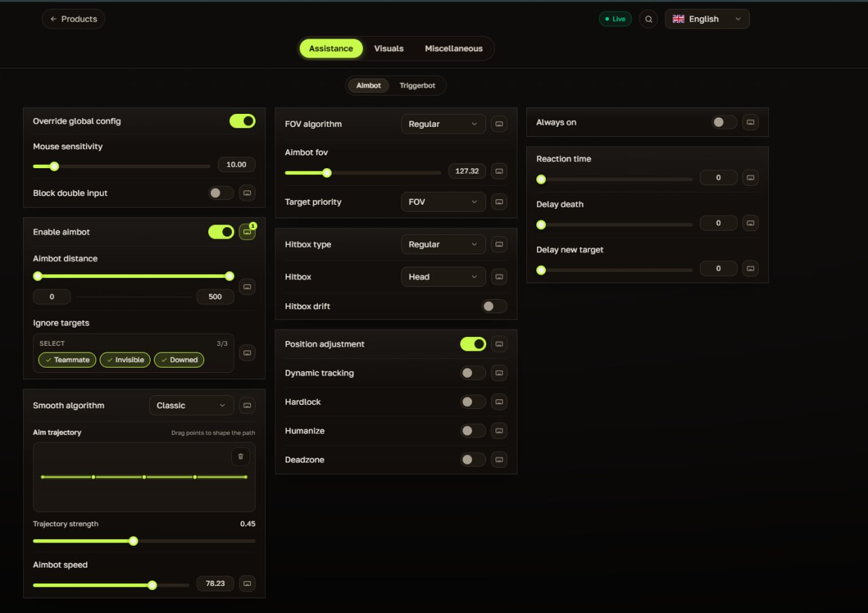The height and width of the screenshot is (613, 868).
Task: Delete the aim trajectory with the trash icon
Action: point(241,456)
